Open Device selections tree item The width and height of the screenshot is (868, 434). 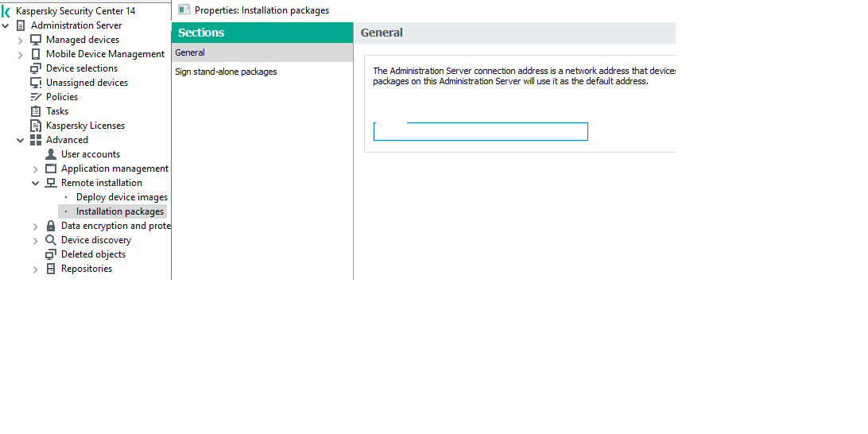tap(82, 68)
